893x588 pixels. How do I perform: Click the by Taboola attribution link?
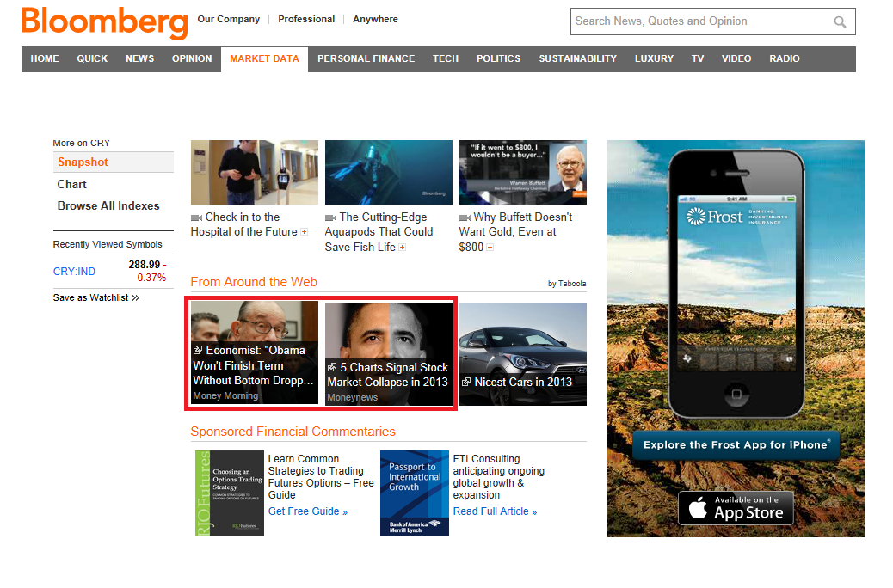pos(567,284)
